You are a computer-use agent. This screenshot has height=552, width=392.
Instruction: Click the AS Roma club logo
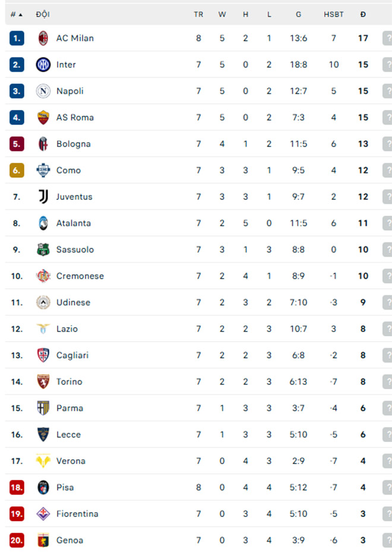pyautogui.click(x=43, y=117)
